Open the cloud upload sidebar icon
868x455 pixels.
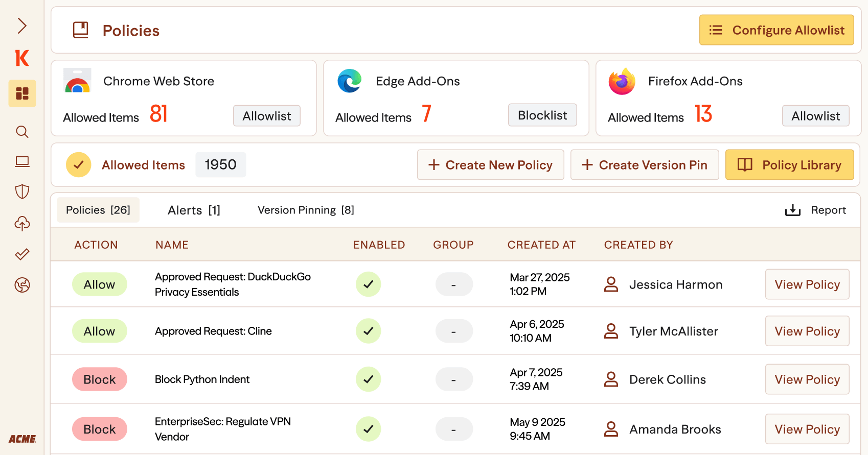pos(22,224)
